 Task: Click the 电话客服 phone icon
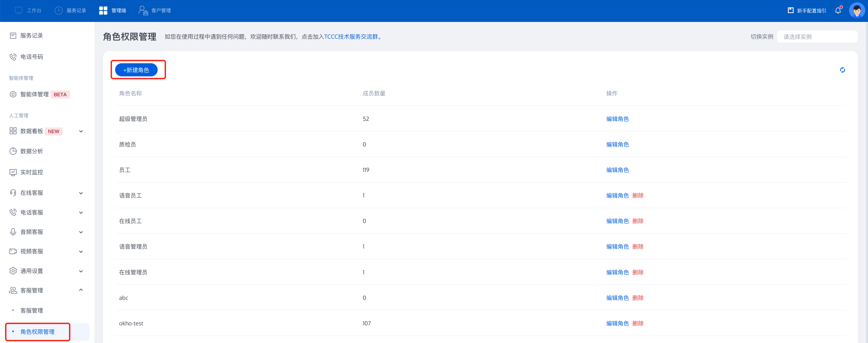(13, 212)
